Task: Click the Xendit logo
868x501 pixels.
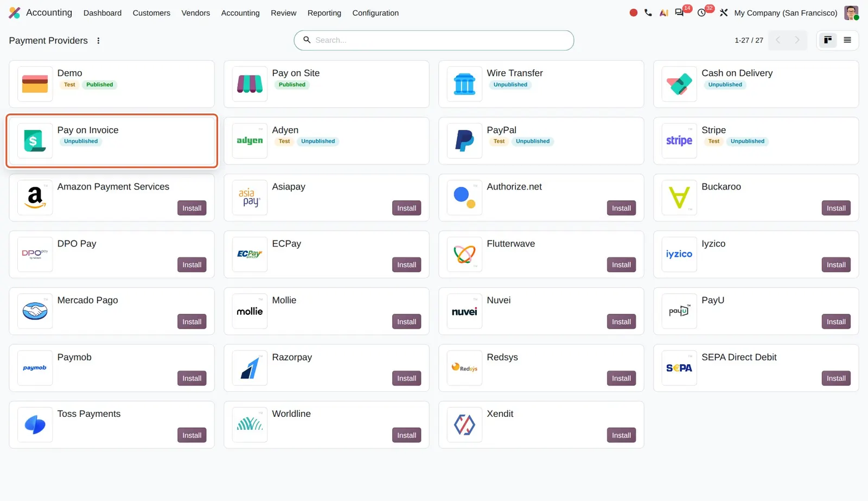Action: coord(464,424)
